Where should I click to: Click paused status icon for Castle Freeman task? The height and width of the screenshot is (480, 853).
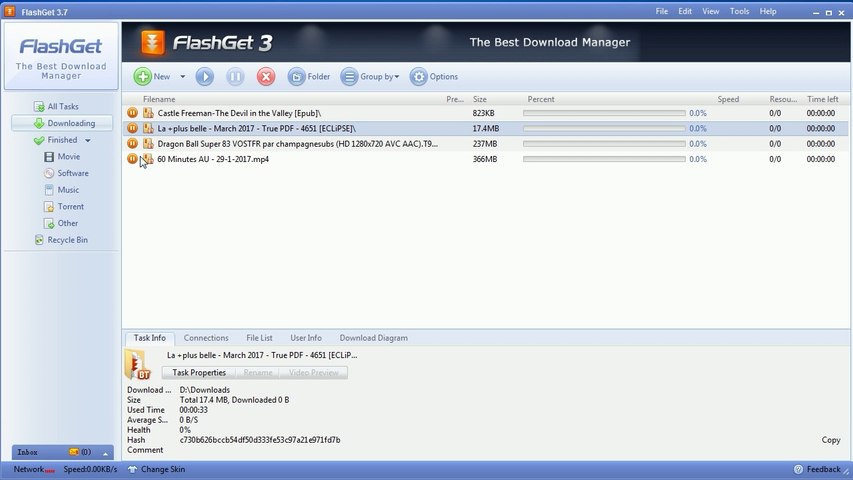click(132, 113)
